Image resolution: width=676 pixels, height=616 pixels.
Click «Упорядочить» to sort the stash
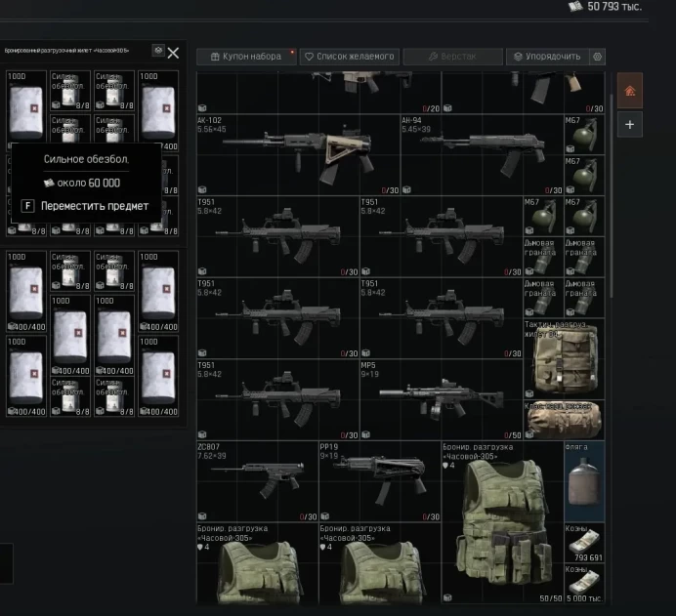(547, 57)
